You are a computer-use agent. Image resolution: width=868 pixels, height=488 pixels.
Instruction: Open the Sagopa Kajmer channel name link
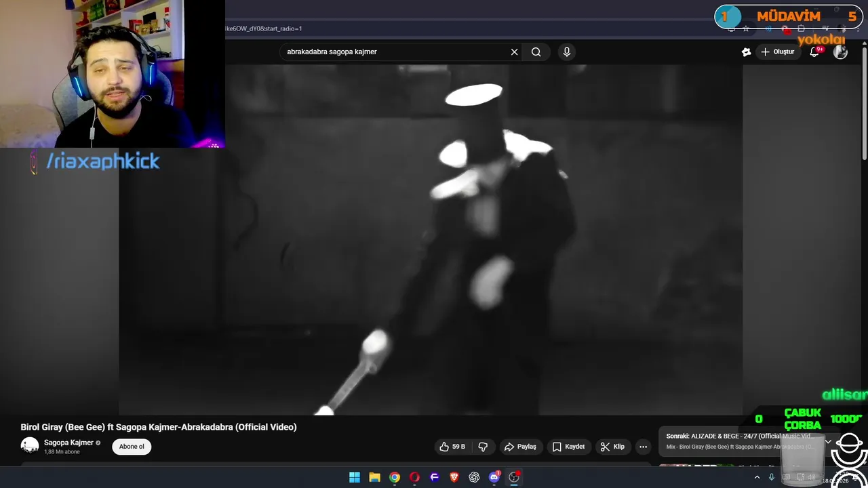(x=68, y=443)
